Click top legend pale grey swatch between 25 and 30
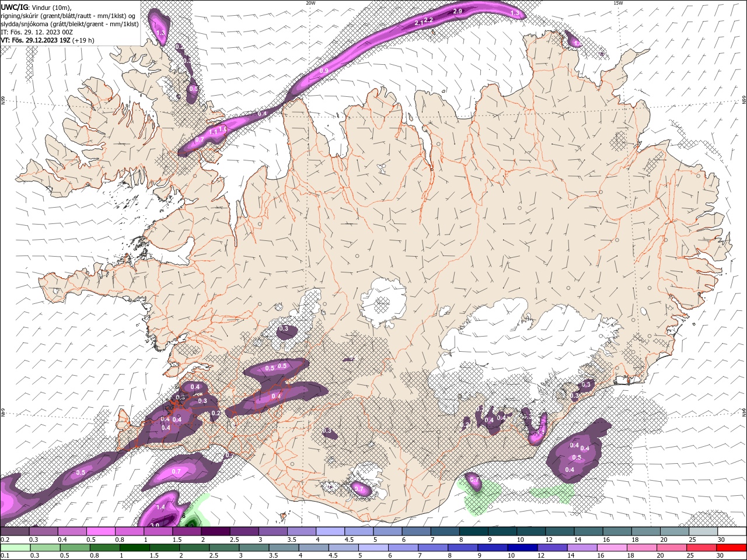The height and width of the screenshot is (560, 747). (703, 531)
